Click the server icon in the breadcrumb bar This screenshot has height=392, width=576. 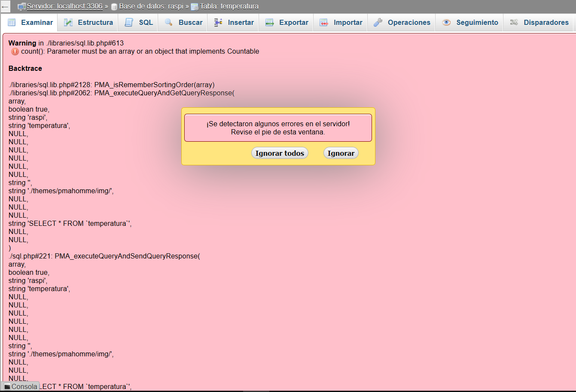tap(21, 6)
